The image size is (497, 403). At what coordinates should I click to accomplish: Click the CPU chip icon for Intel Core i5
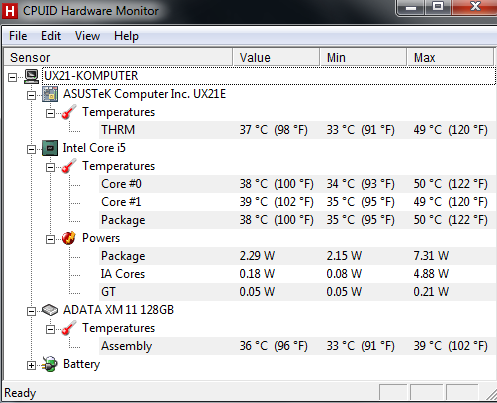click(50, 148)
